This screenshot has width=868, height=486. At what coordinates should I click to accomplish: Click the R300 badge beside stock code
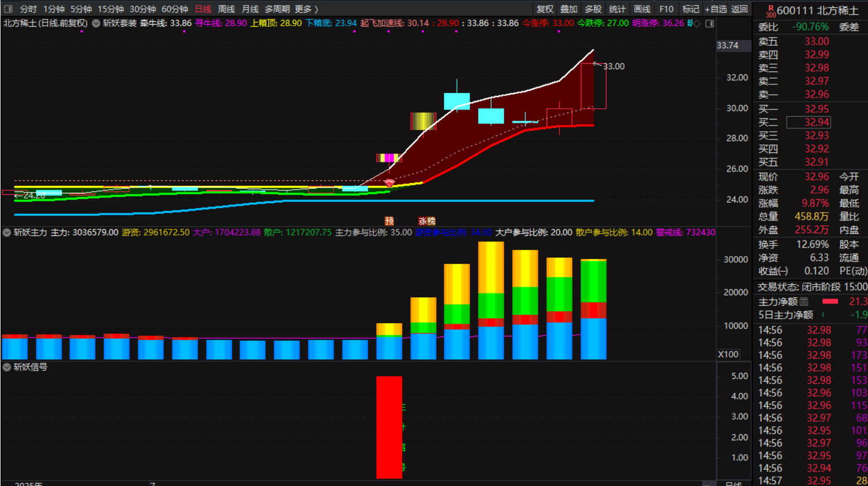point(770,11)
